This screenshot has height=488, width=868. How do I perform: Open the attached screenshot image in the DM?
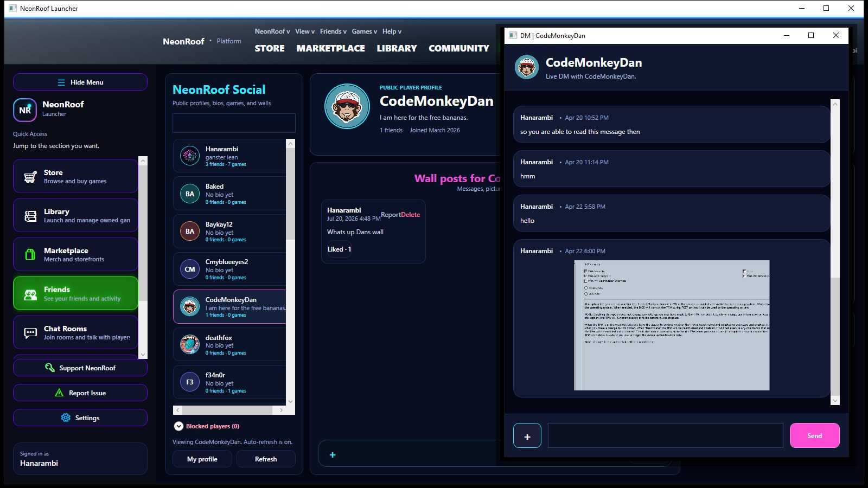(x=672, y=325)
